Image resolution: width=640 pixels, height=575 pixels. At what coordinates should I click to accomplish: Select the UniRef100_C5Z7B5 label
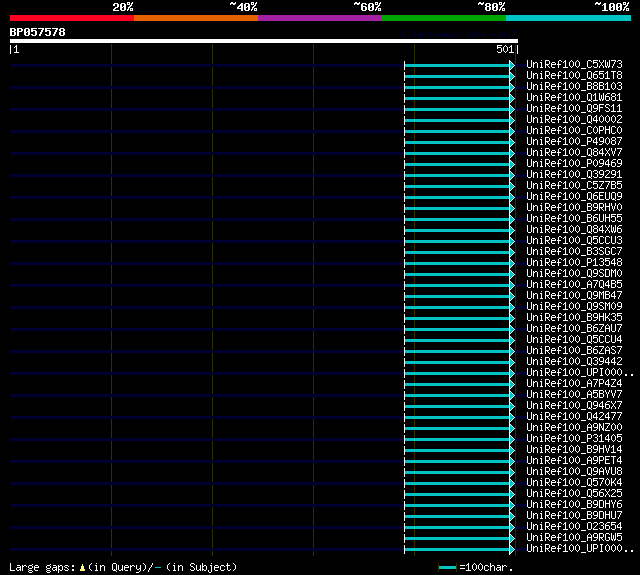tap(574, 186)
